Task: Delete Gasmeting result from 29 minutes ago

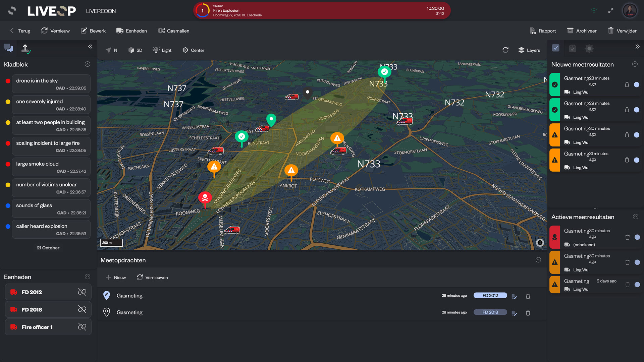Action: pyautogui.click(x=627, y=110)
